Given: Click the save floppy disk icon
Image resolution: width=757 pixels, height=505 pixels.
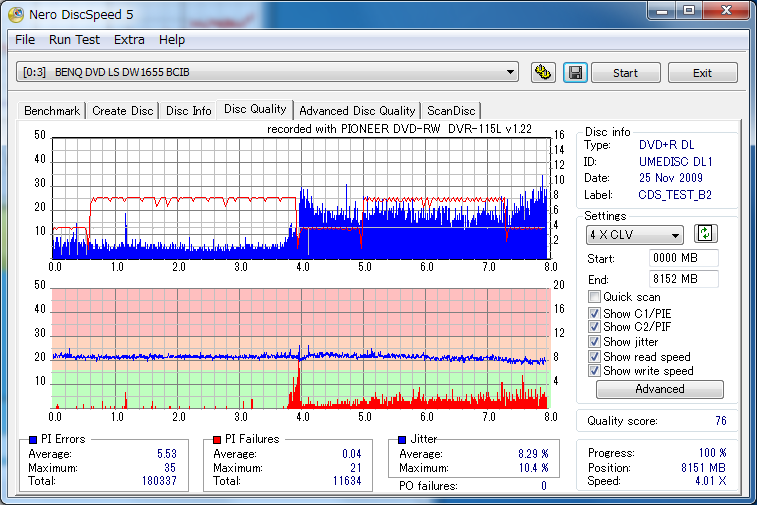Looking at the screenshot, I should [x=574, y=73].
